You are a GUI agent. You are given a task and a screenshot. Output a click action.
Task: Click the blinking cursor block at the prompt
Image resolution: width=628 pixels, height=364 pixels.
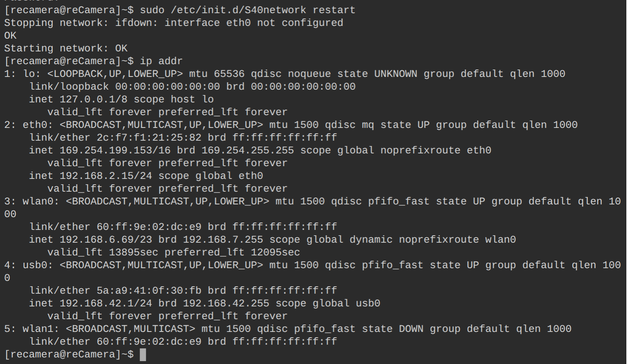point(143,355)
